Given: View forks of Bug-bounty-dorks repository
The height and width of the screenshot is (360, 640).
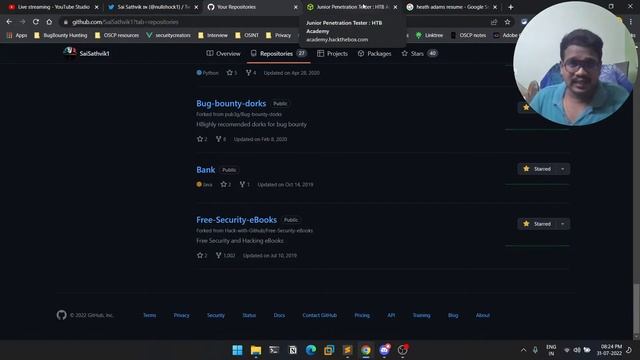Looking at the screenshot, I should click(221, 139).
